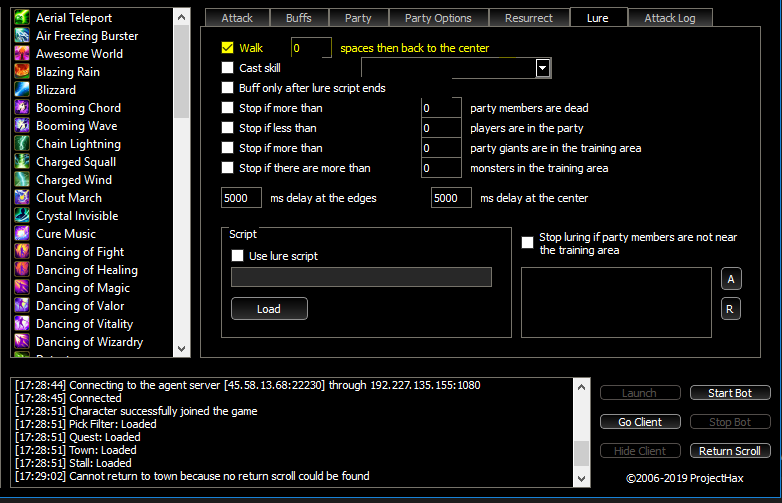Viewport: 782px width, 503px height.
Task: Select the Cure Music skill icon
Action: (x=22, y=234)
